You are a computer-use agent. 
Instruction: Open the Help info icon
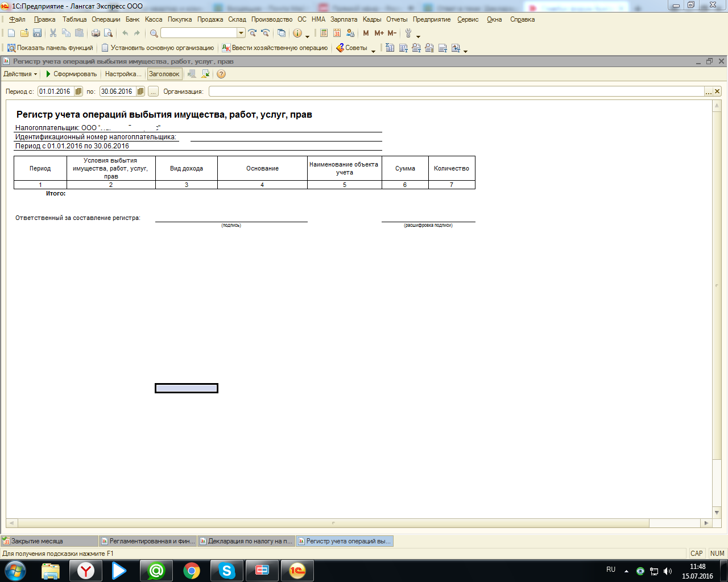(x=297, y=33)
